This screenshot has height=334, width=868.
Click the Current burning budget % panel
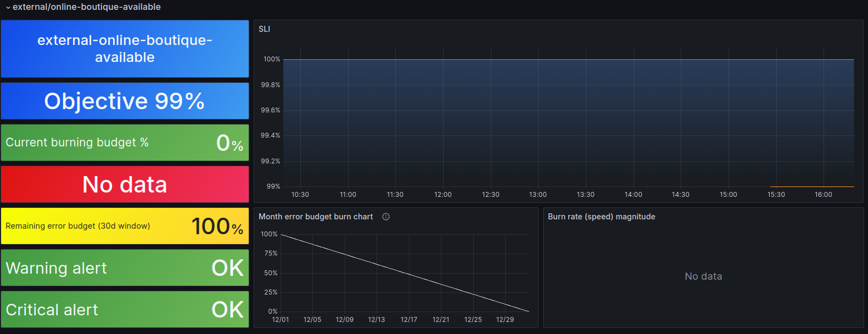[125, 143]
